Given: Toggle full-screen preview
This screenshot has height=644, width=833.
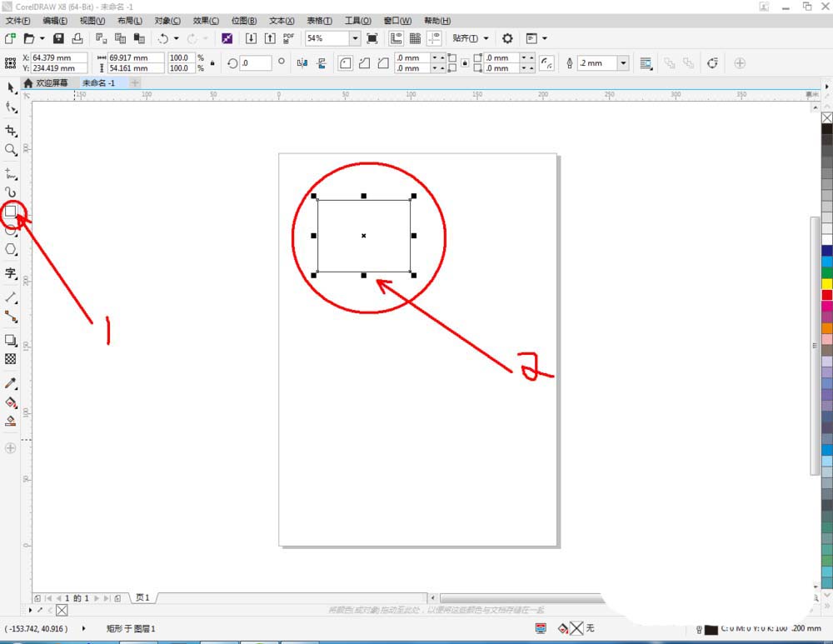Looking at the screenshot, I should point(372,38).
